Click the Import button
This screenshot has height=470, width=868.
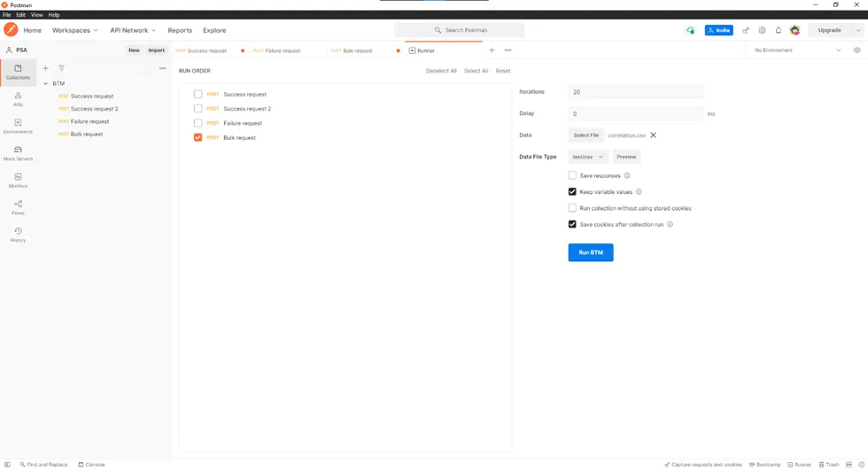(156, 50)
